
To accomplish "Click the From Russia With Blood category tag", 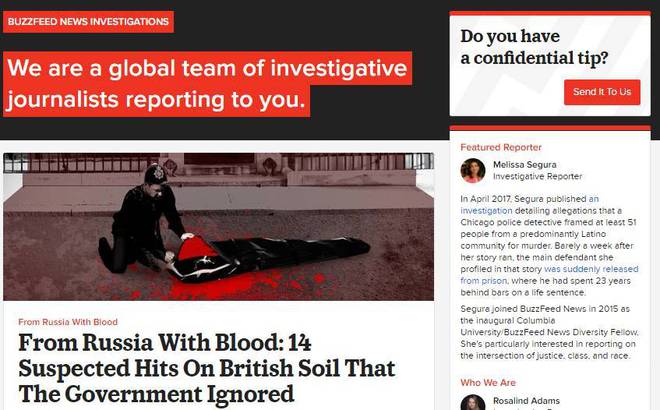I will point(68,322).
